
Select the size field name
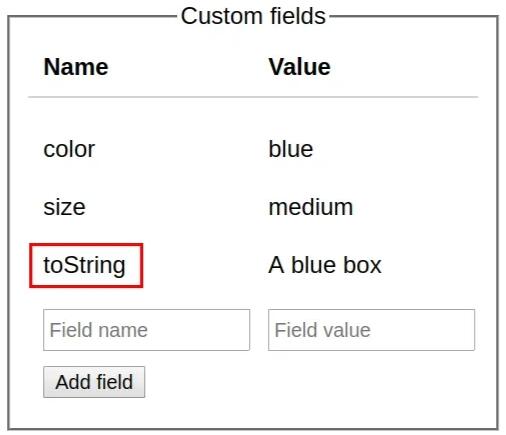coord(65,207)
